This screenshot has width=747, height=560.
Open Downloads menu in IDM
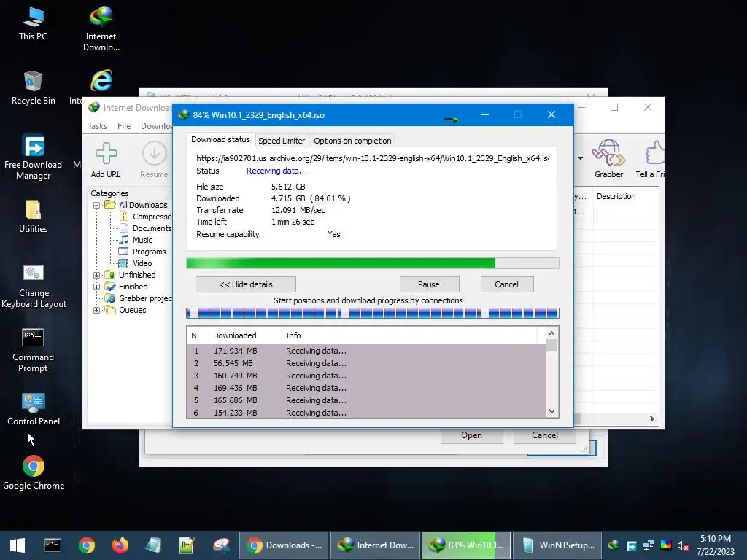tap(156, 126)
